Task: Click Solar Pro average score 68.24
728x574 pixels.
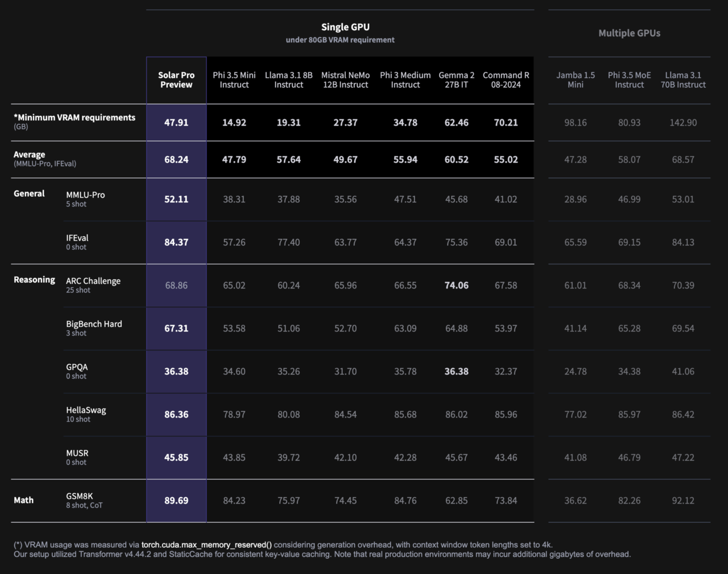Action: point(176,159)
